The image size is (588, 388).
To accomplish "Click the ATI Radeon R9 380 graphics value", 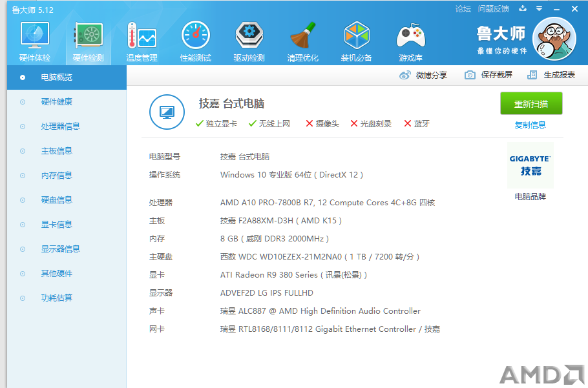I will 293,275.
